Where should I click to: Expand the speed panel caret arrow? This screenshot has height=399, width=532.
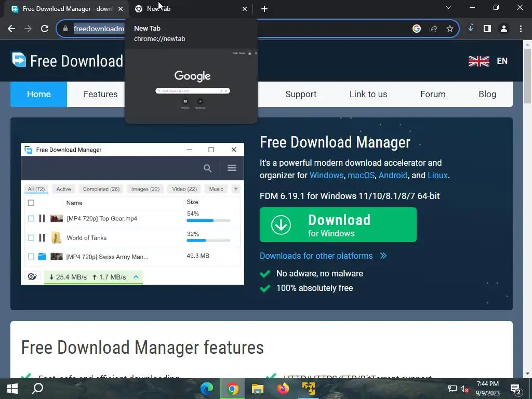click(136, 277)
